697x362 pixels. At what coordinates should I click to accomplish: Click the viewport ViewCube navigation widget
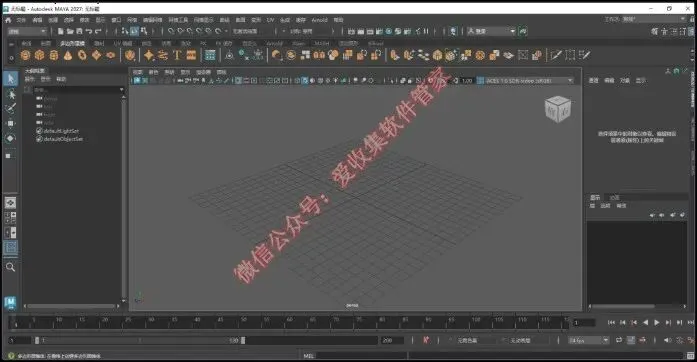557,108
